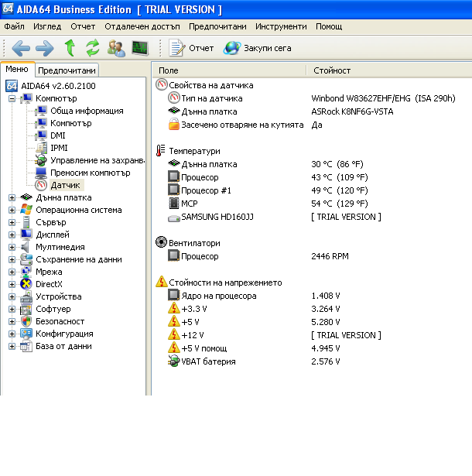
Task: Click the Безопасност shield icon
Action: coord(26,321)
